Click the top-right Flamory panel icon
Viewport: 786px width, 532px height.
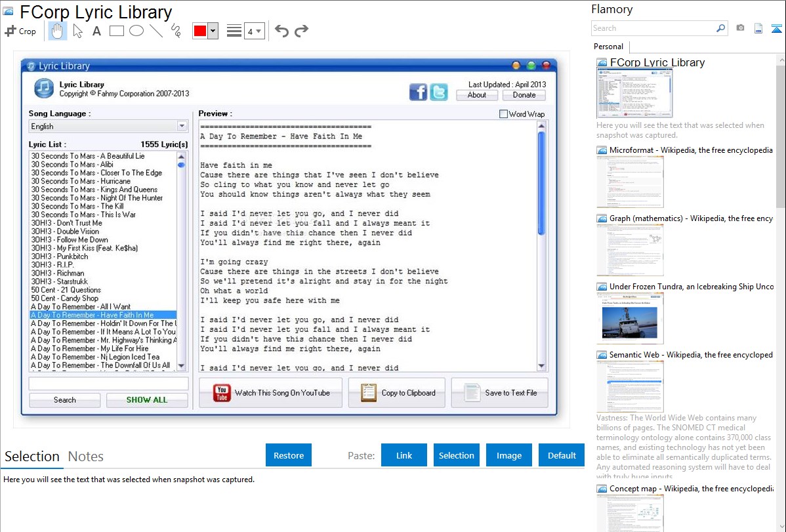(776, 29)
